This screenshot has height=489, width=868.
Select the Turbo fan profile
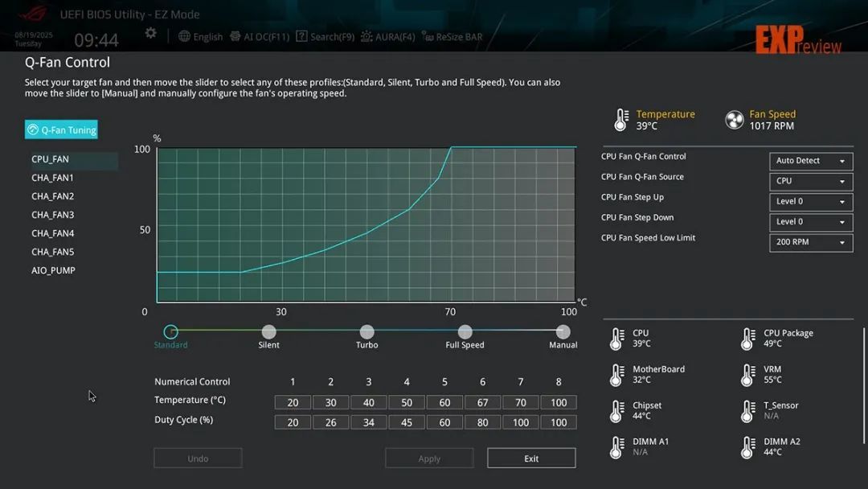(x=366, y=331)
